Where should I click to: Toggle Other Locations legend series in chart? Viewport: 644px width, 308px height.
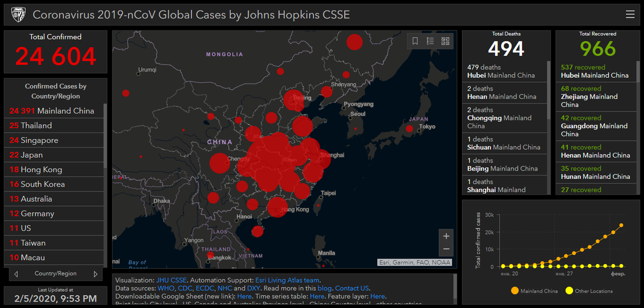(589, 291)
